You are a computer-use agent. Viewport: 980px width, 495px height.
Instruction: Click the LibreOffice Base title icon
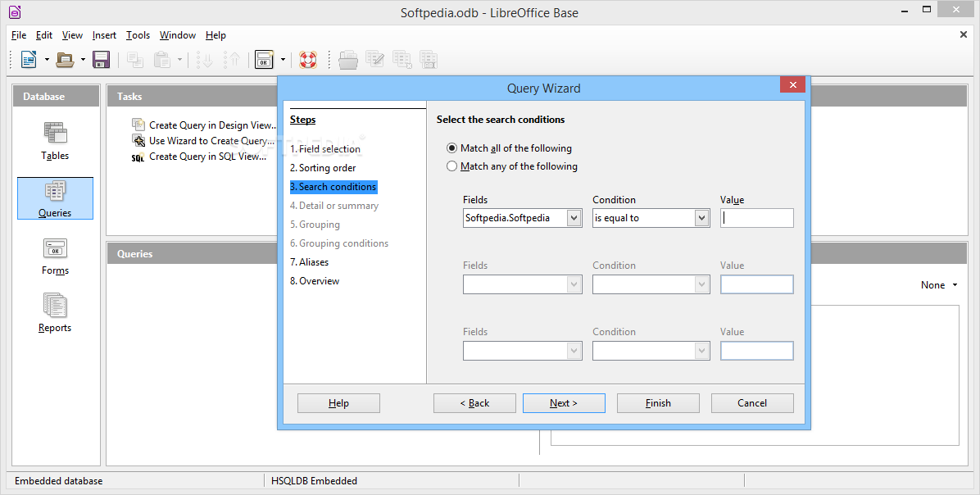point(14,11)
